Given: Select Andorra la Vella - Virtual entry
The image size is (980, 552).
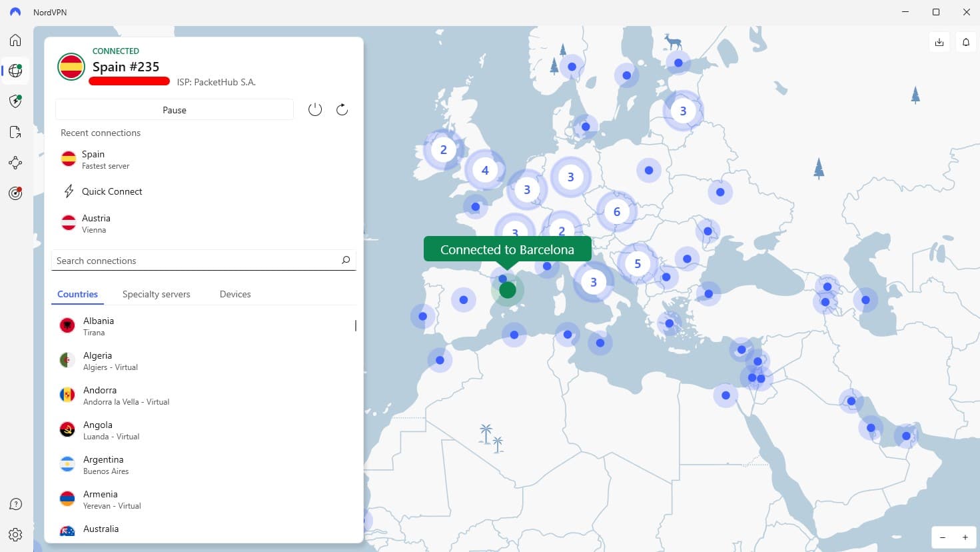Looking at the screenshot, I should pos(204,395).
